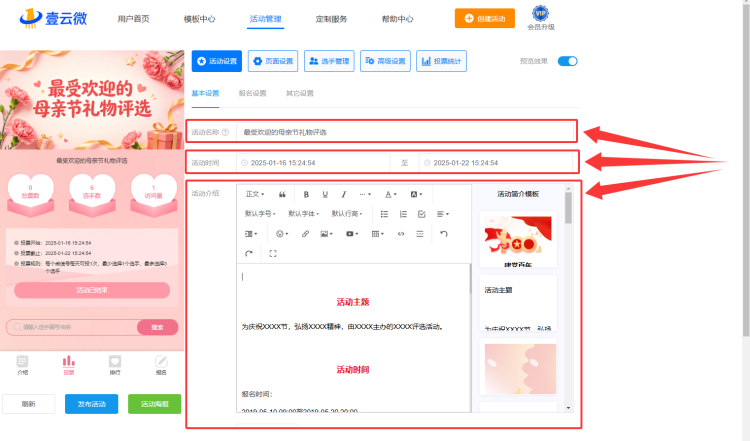Switch to the 其它设置 tab
This screenshot has height=441, width=750.
click(x=300, y=93)
